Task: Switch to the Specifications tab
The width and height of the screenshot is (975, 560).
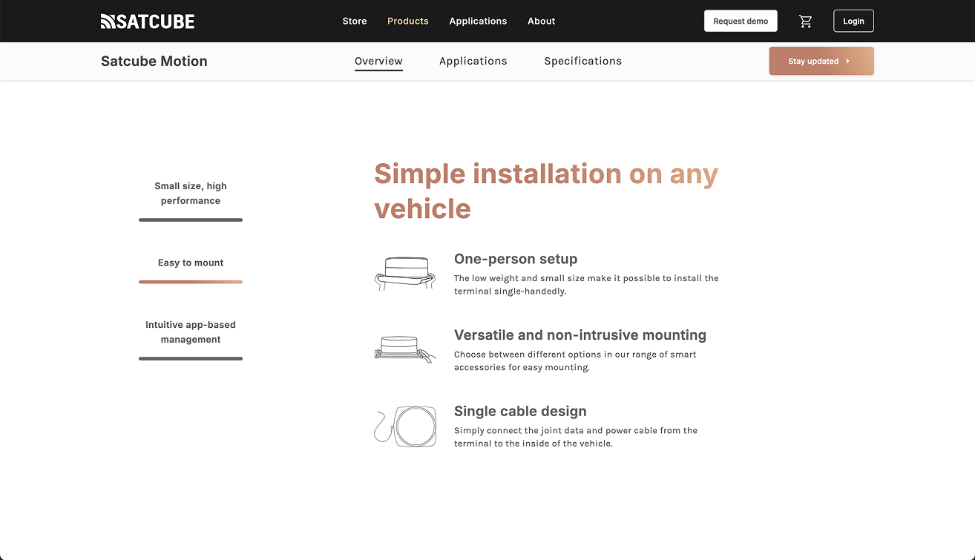Action: coord(583,62)
